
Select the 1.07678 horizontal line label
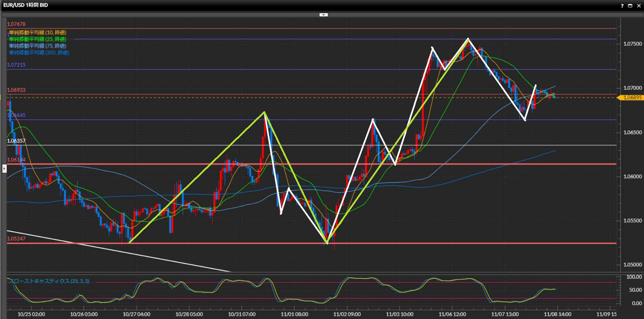coord(16,24)
